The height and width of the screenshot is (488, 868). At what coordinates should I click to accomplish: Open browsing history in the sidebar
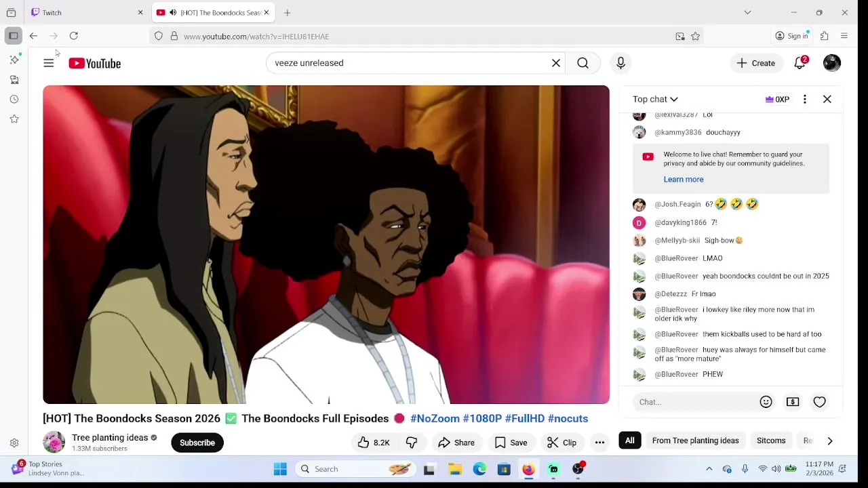[x=14, y=99]
